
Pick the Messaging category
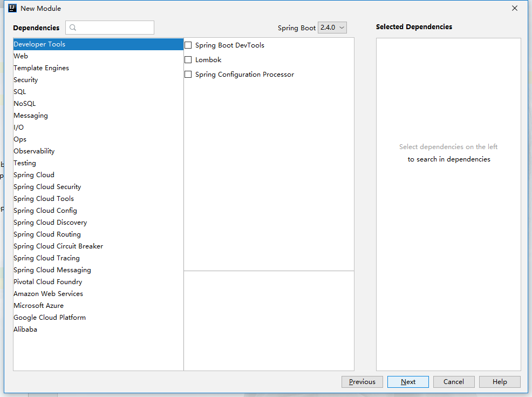tap(98, 116)
